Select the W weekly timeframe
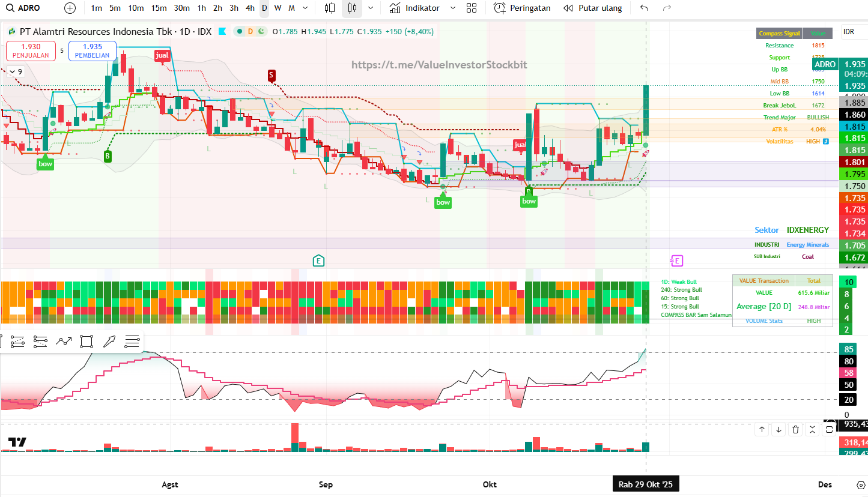The height and width of the screenshot is (497, 868). point(278,8)
